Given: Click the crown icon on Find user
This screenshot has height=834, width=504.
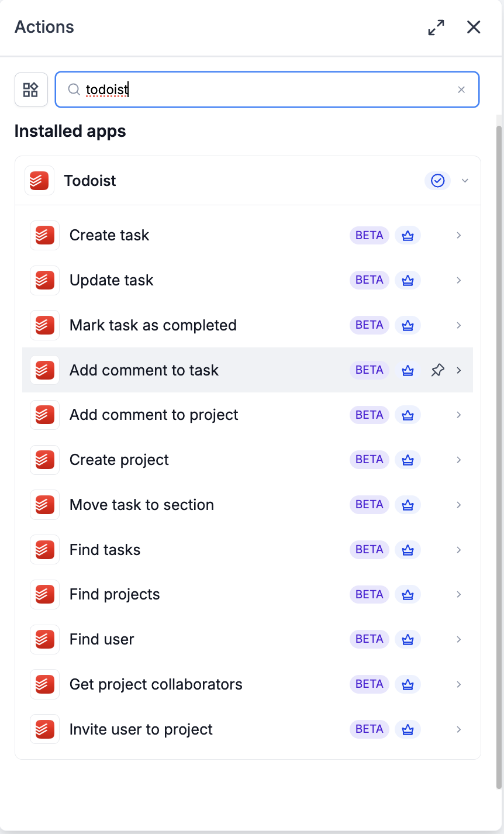Looking at the screenshot, I should 408,639.
